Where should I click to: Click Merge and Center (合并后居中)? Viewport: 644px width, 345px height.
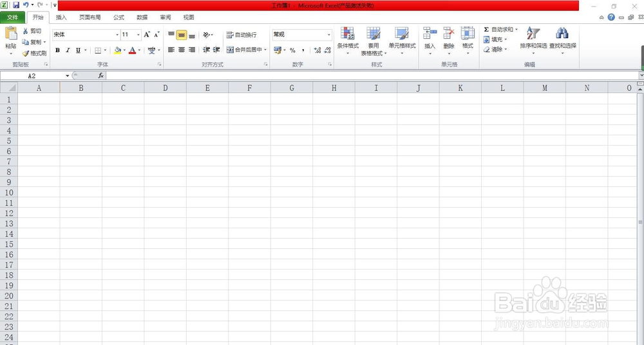point(244,50)
